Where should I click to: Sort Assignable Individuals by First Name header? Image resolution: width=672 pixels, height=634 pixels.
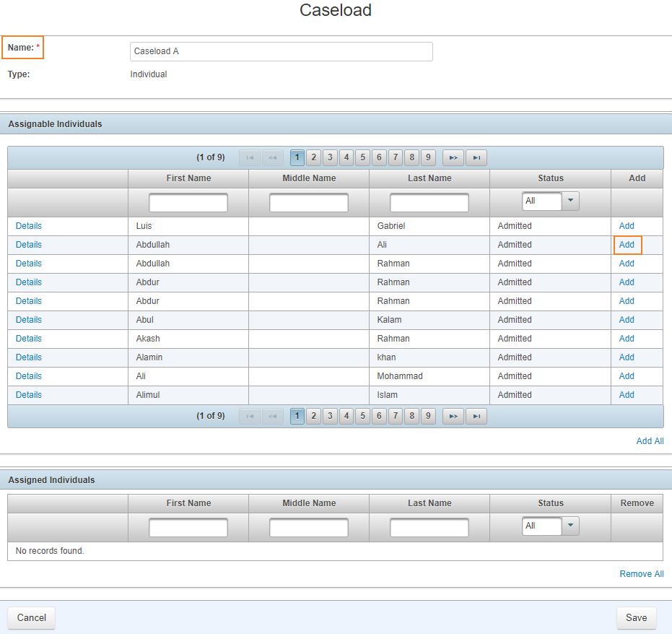(x=188, y=178)
